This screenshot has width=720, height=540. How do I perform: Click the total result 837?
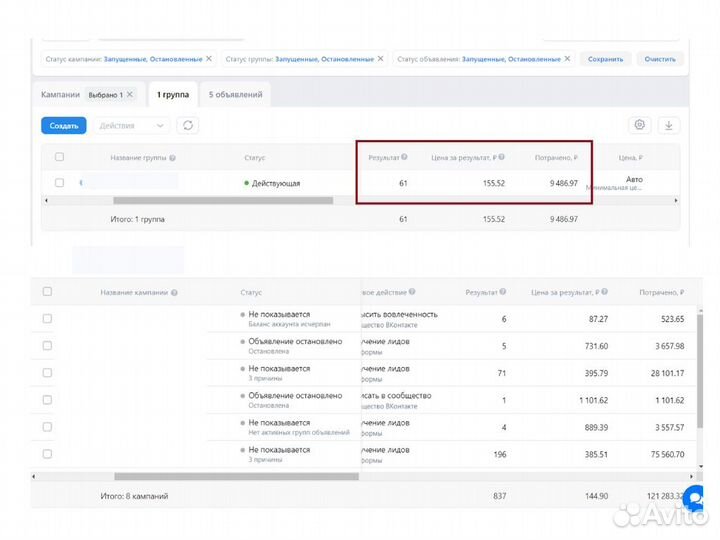[500, 496]
